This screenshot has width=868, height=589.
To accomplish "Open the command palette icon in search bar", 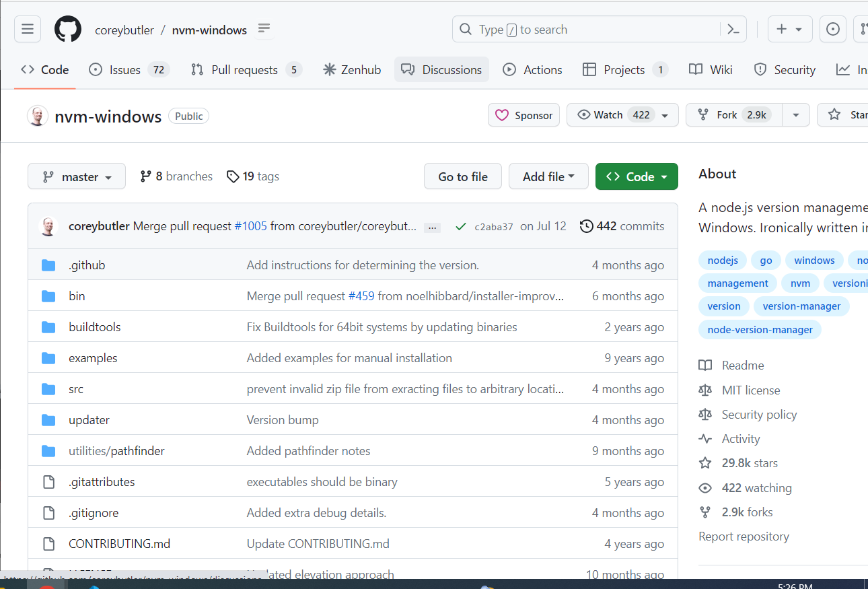I will 733,30.
